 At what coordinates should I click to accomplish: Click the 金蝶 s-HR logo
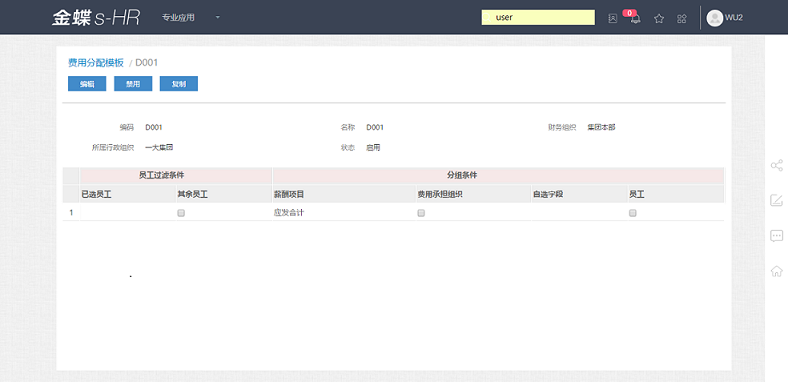(96, 18)
